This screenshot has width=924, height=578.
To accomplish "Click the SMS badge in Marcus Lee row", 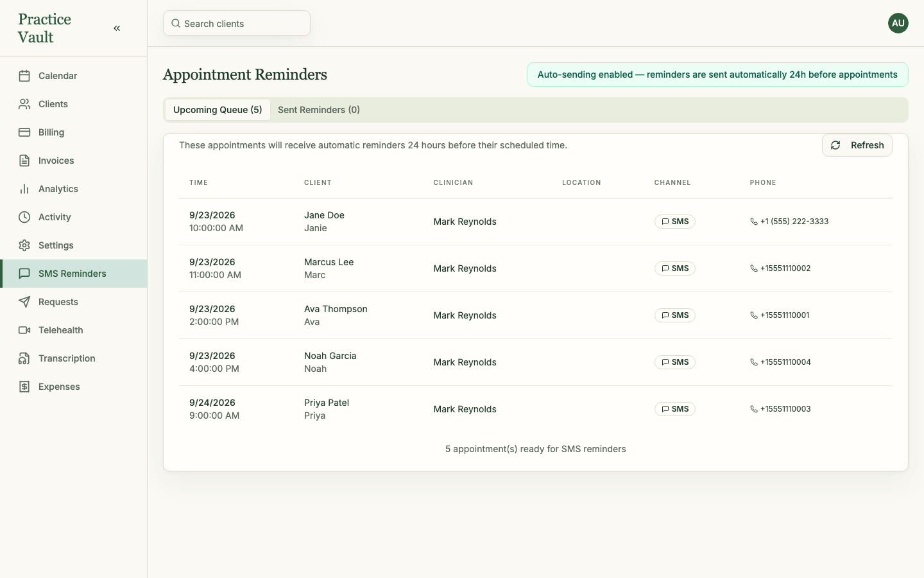I will pos(675,268).
